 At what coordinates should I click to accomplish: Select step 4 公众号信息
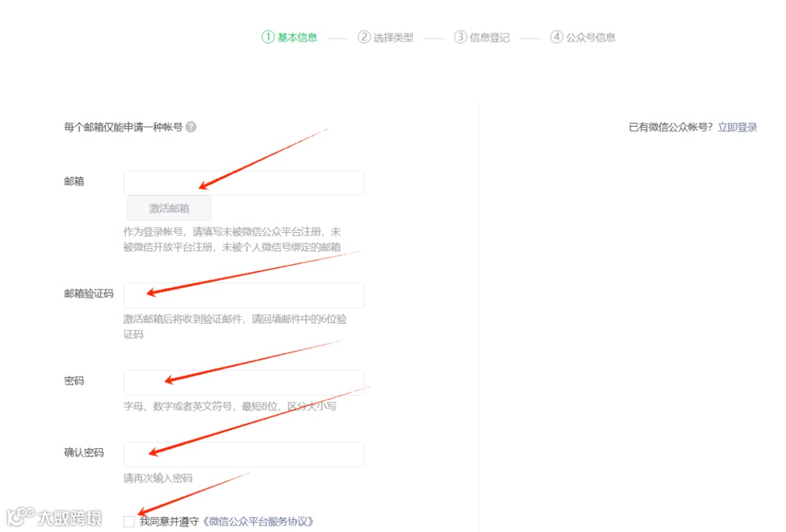coord(583,37)
